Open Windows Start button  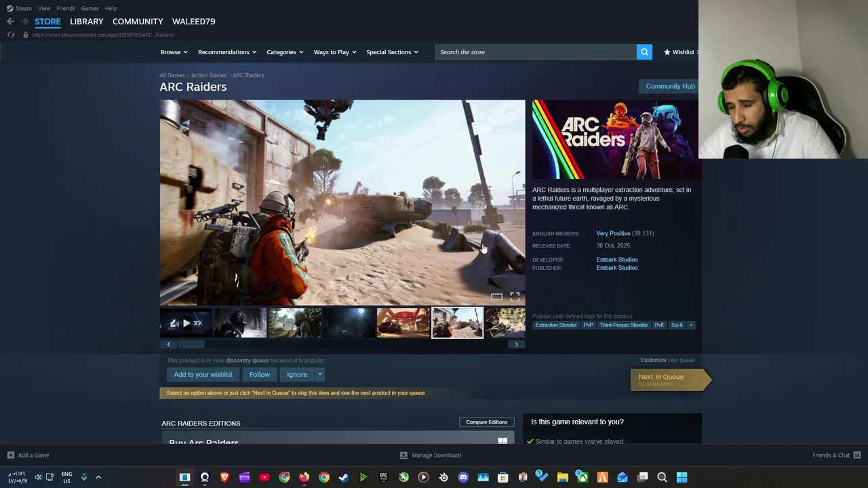(682, 477)
